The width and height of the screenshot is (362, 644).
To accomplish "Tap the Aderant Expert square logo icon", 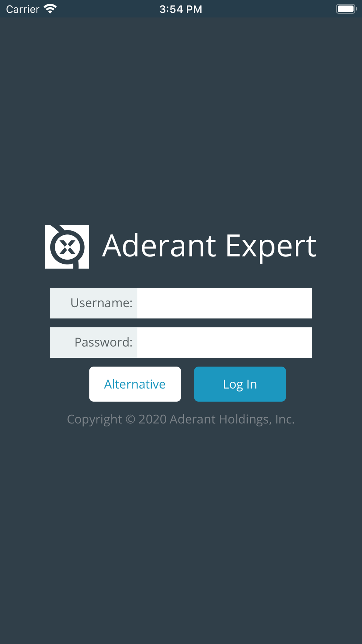I will (x=67, y=247).
